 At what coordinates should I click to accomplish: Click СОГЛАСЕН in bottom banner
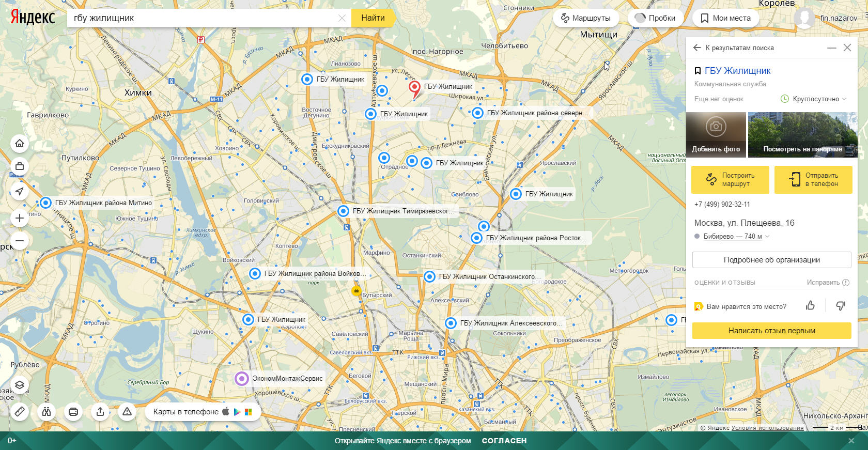[504, 441]
